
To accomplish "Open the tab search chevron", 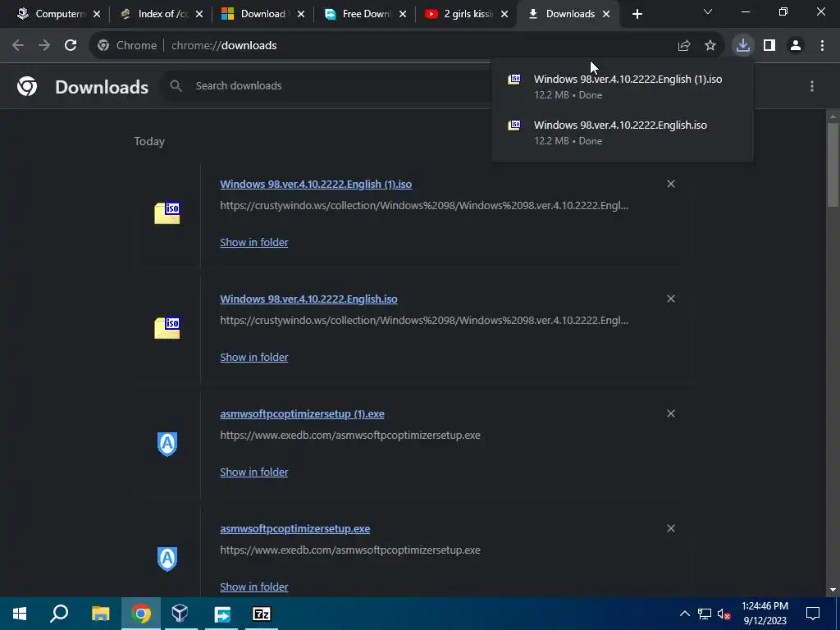I will (708, 11).
